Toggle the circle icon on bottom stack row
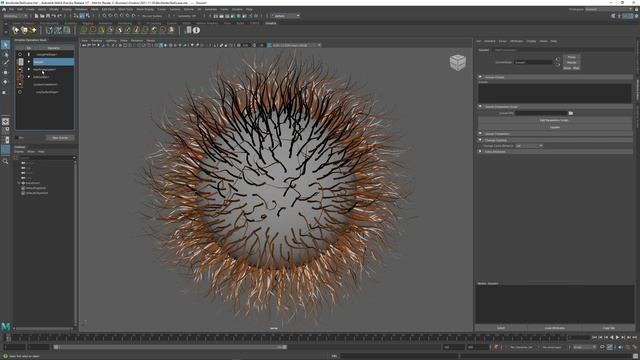Viewport: 640px width, 360px height. [x=20, y=92]
